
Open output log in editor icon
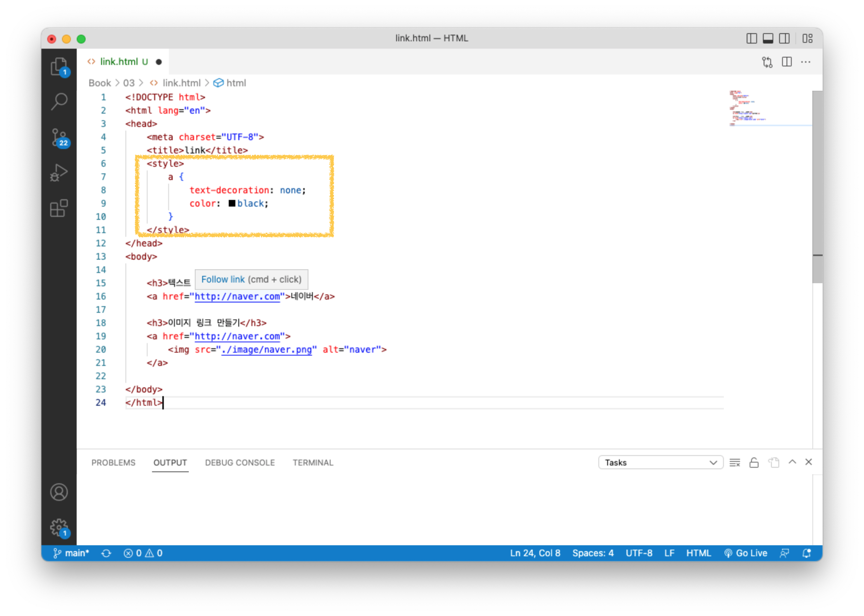point(774,463)
